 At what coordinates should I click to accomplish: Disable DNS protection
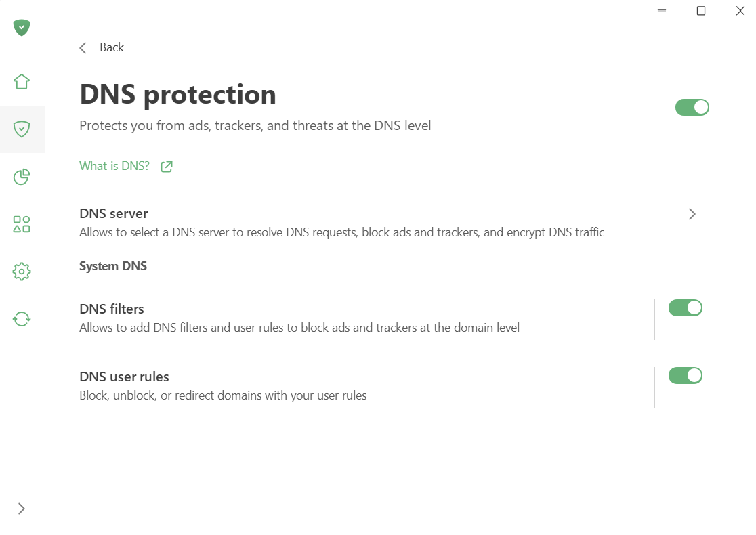692,107
